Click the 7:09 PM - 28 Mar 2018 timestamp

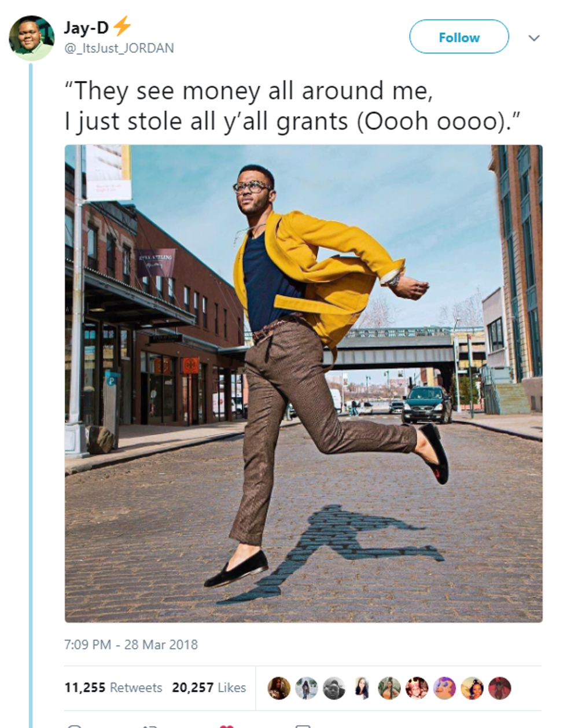[131, 645]
